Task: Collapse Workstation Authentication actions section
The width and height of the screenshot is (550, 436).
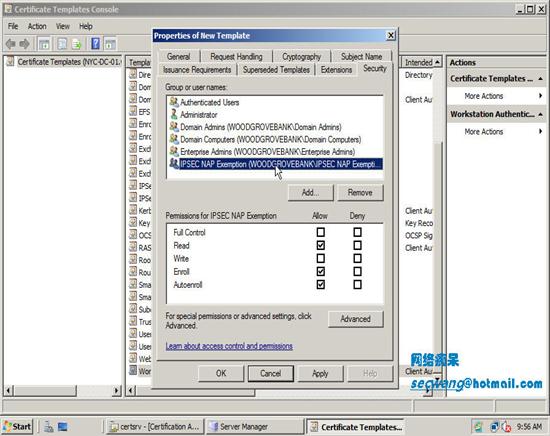Action: point(541,114)
